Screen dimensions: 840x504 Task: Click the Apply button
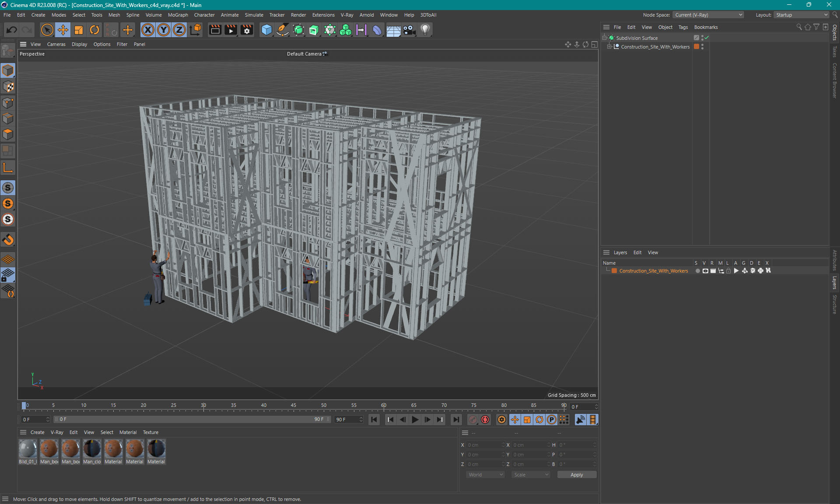[x=577, y=475]
